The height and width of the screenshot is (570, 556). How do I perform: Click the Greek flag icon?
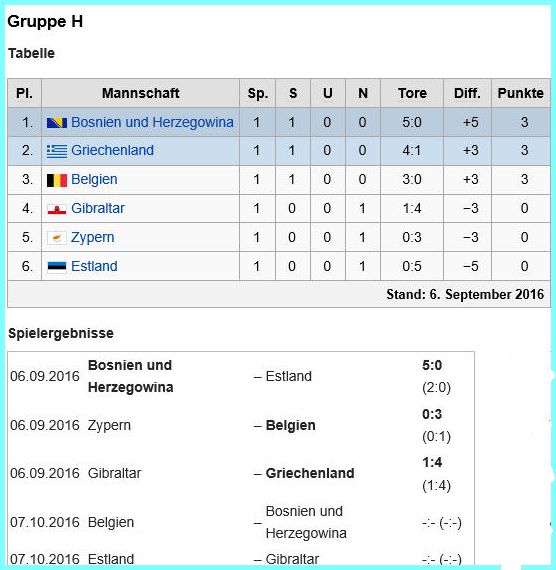(x=57, y=151)
